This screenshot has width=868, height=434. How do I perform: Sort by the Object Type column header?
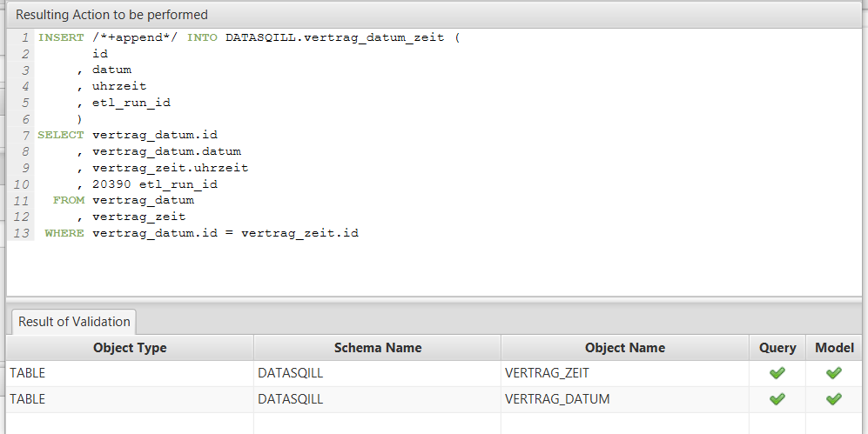[x=130, y=348]
